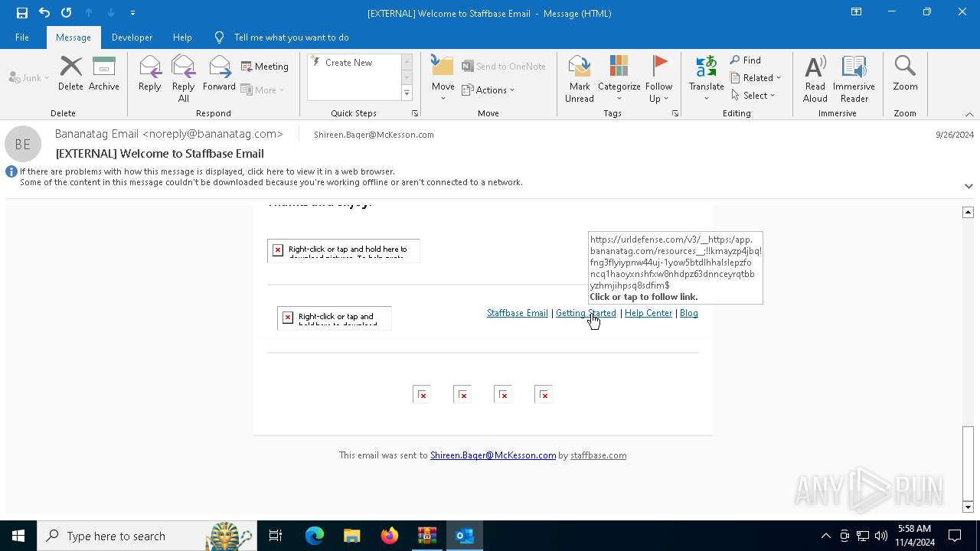Screen dimensions: 980x551
Task: Undo the last action in the title bar
Action: click(44, 12)
